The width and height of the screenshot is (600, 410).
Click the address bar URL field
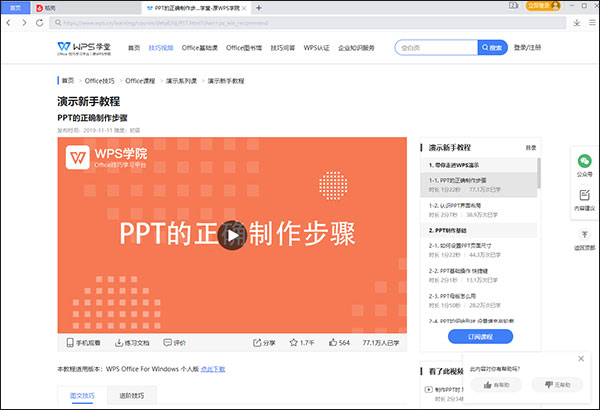(x=307, y=23)
